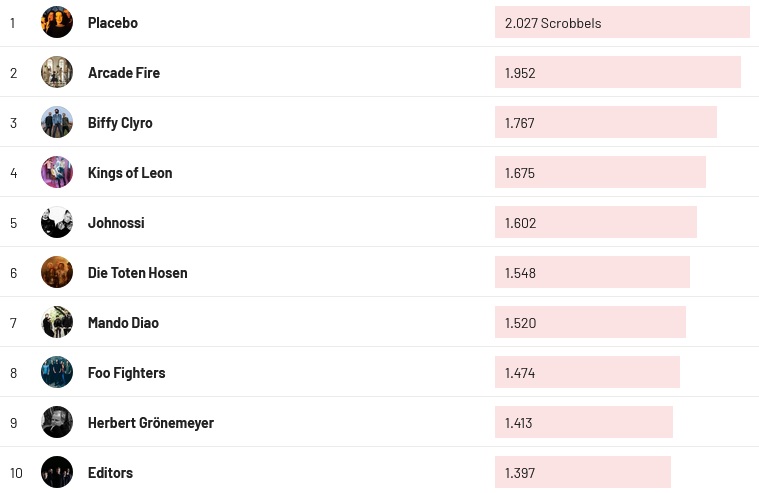Select the Foo Fighters avatar thumbnail
Image resolution: width=759 pixels, height=493 pixels.
[57, 372]
